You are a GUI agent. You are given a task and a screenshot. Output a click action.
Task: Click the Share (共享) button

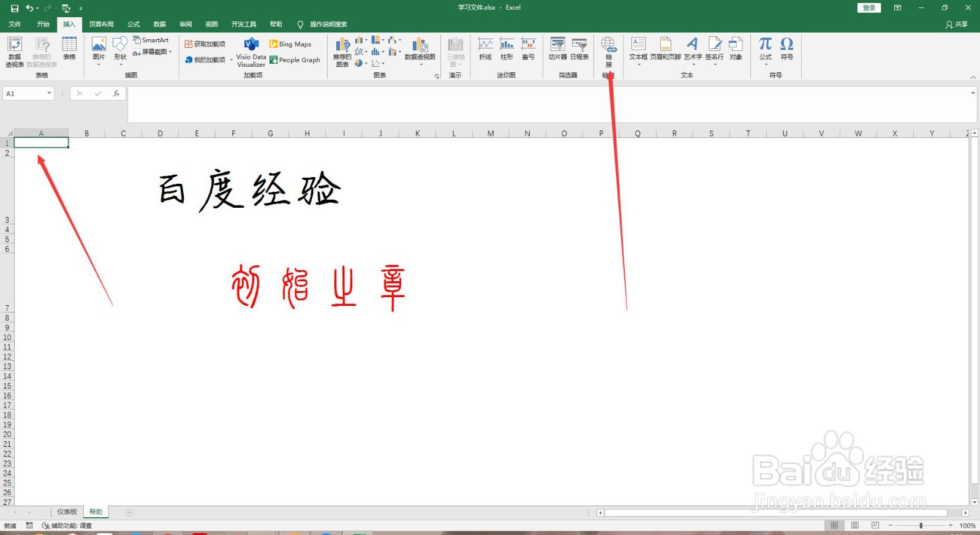tap(957, 25)
